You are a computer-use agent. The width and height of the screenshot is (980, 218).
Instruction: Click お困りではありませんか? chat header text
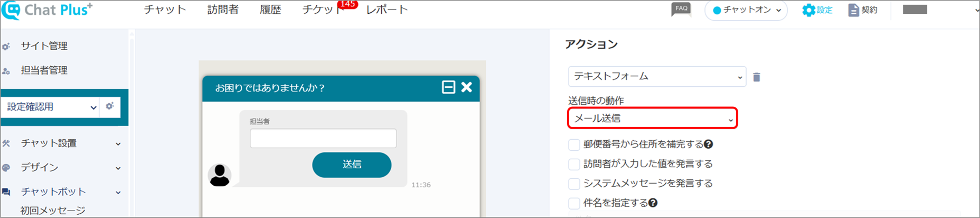click(270, 88)
